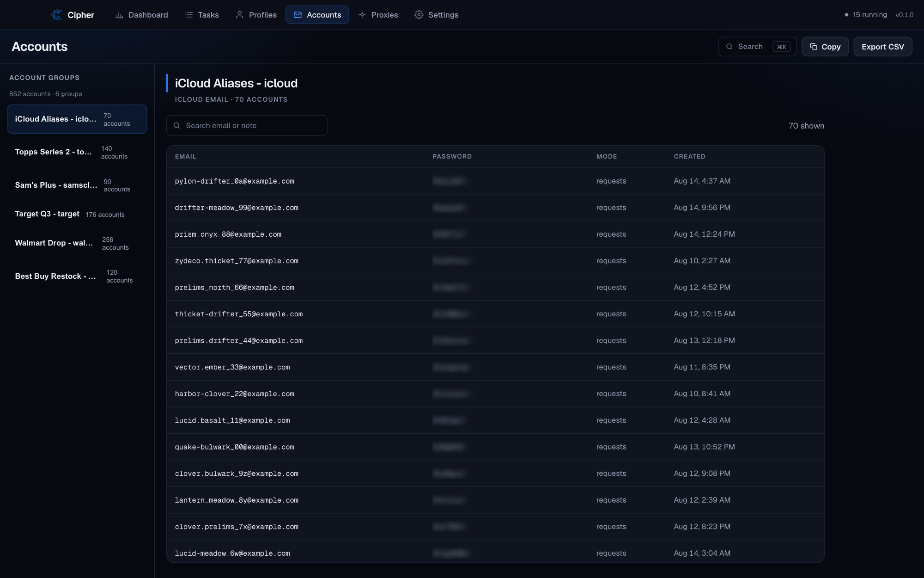
Task: Reveal blurred password for prism_onyx_88 row
Action: pyautogui.click(x=449, y=234)
